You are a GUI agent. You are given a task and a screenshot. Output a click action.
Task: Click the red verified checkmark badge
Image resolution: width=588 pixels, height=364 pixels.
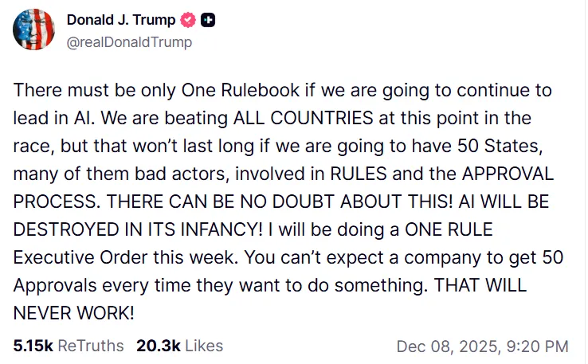190,21
